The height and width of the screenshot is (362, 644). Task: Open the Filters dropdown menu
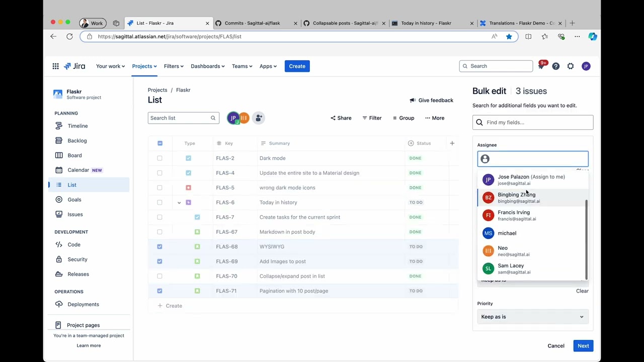173,66
